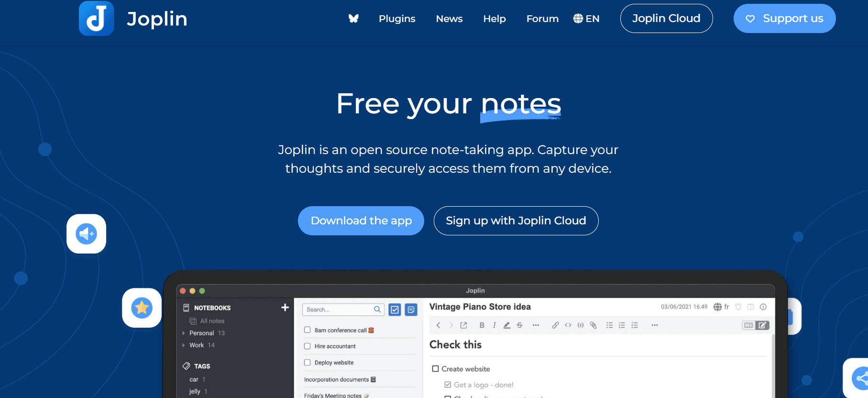This screenshot has height=398, width=868.
Task: Click the alarm bell icon
Action: 738,307
